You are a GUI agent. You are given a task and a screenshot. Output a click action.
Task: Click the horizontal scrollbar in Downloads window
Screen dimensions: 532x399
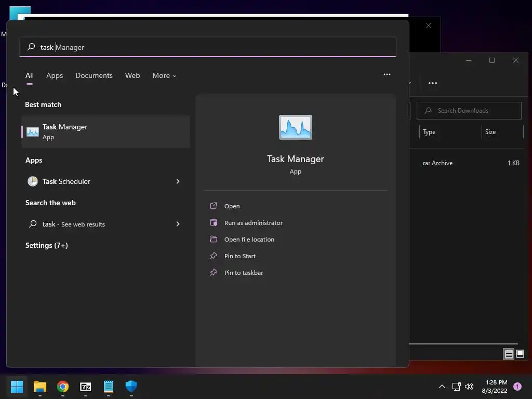tap(463, 344)
